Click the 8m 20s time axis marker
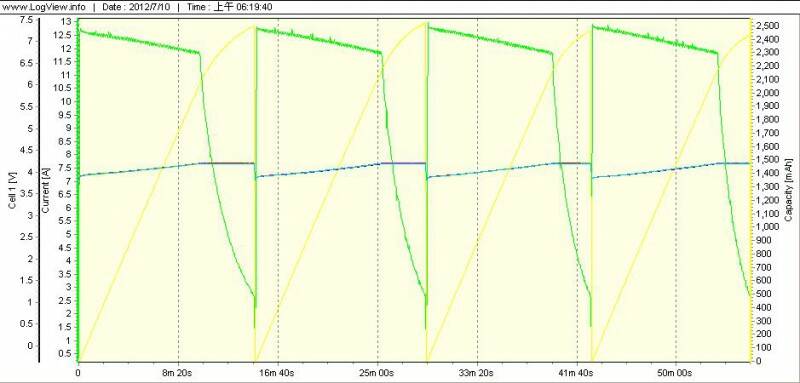The width and height of the screenshot is (800, 383). [178, 373]
